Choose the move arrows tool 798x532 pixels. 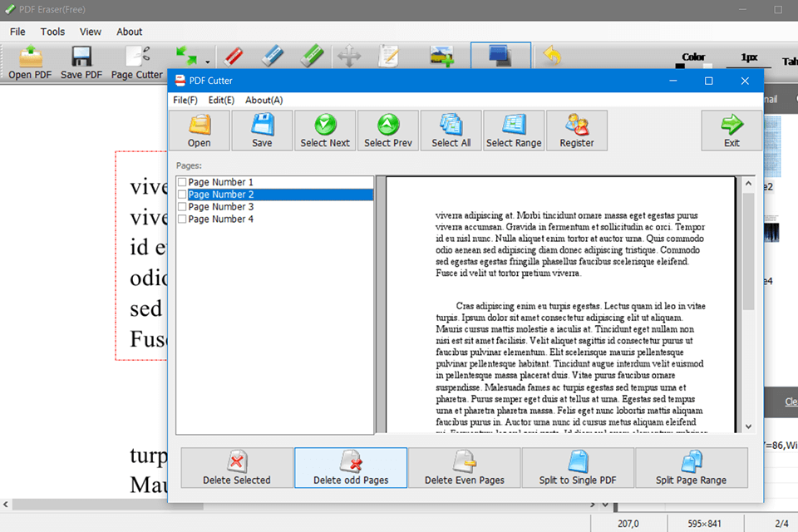coord(349,56)
